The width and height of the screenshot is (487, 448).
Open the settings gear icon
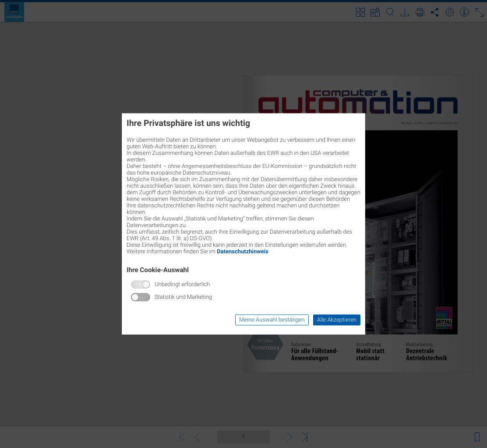449,12
